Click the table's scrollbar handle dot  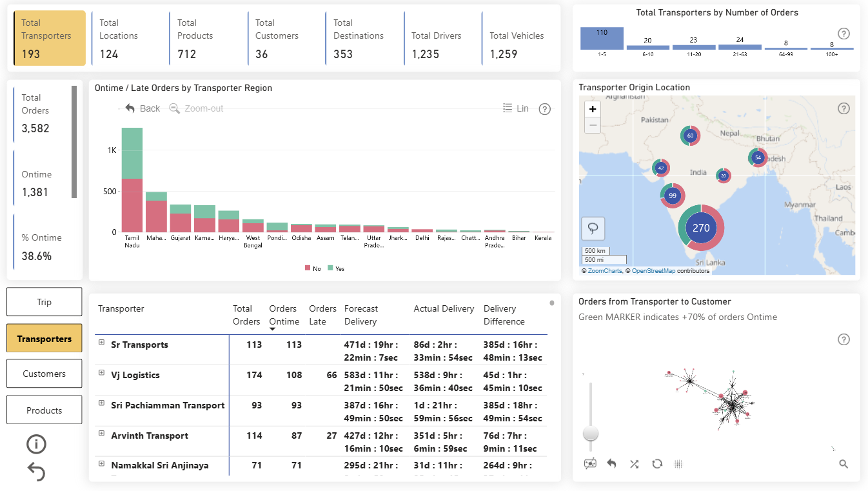pyautogui.click(x=552, y=303)
